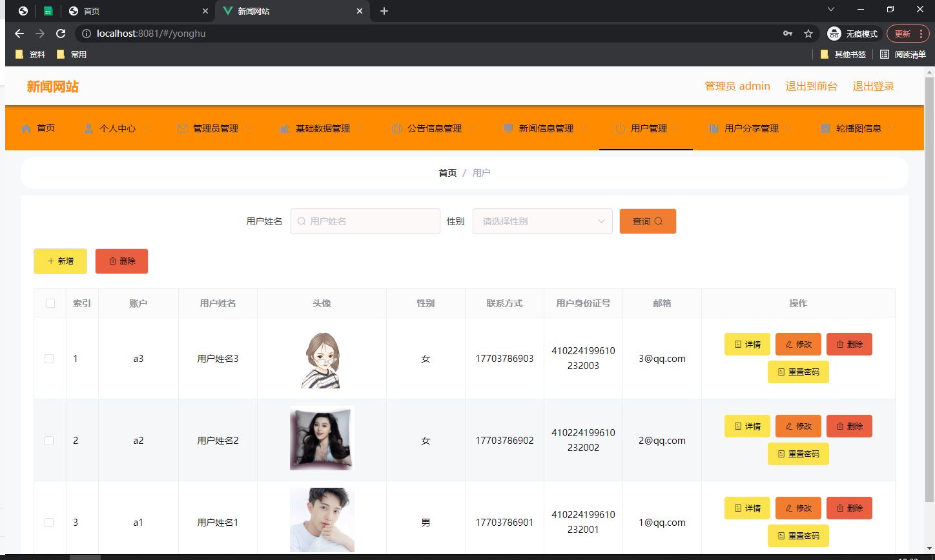935x560 pixels.
Task: Click the thumbs-up icon beside 基础数据管理
Action: coord(285,128)
